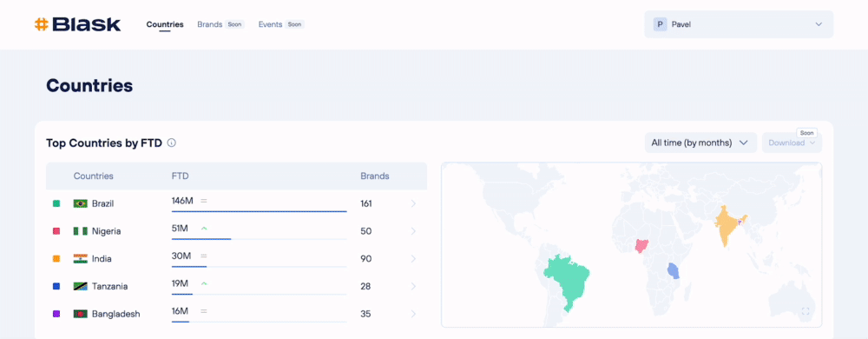Open the All time (by months) dropdown
The height and width of the screenshot is (339, 868).
coord(700,143)
